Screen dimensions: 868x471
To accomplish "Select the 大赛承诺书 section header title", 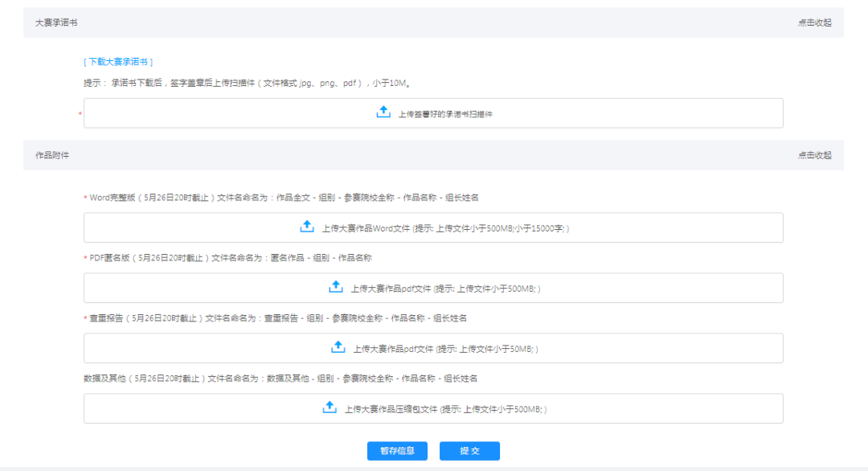I will point(56,23).
